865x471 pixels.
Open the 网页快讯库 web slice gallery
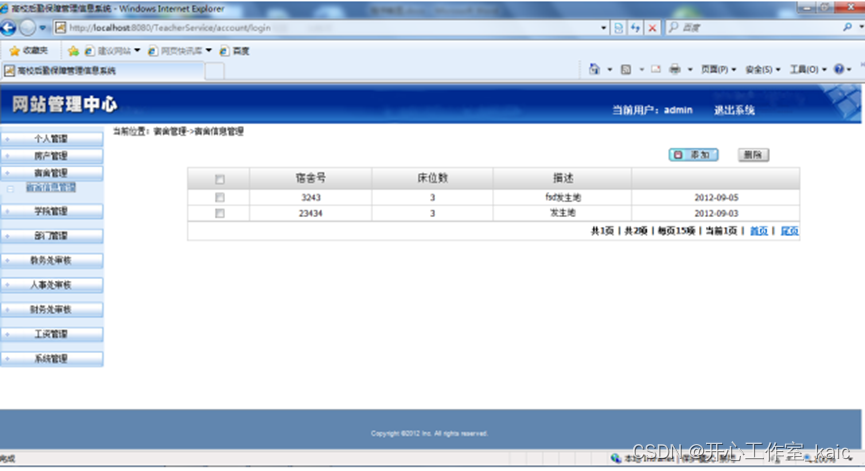coord(179,51)
